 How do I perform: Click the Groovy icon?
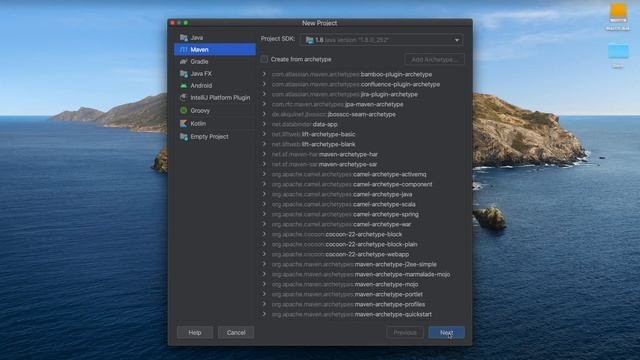pos(184,111)
